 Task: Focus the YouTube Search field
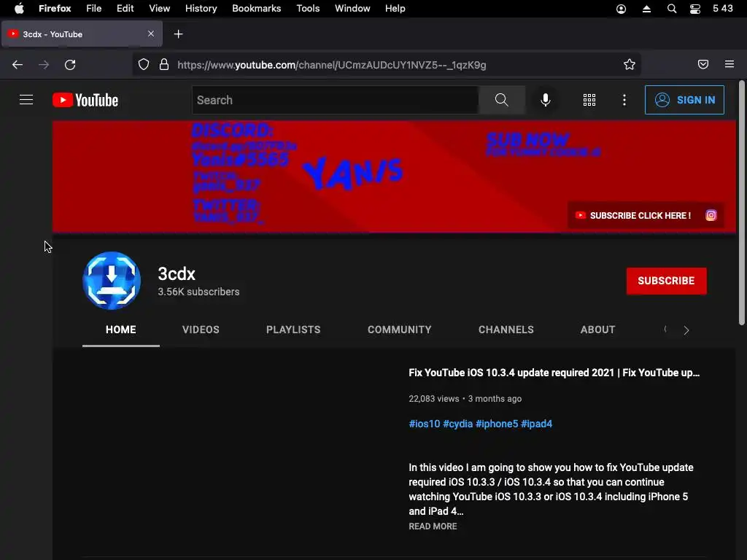[336, 100]
